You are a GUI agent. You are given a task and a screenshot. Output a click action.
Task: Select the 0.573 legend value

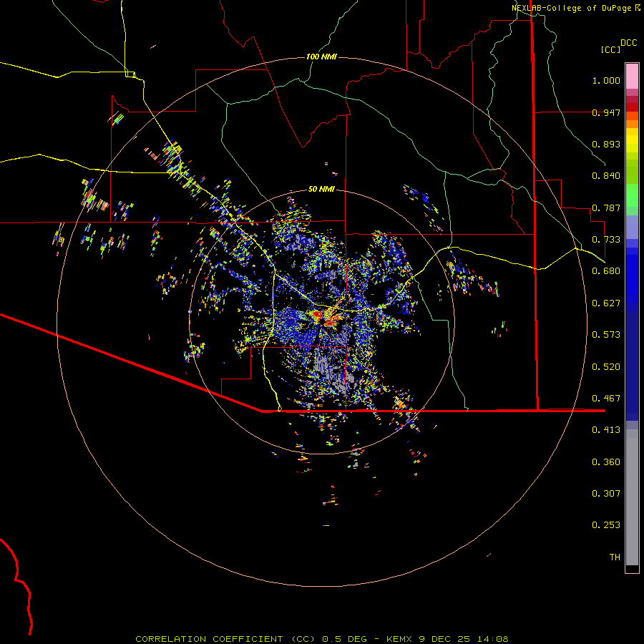pos(606,335)
